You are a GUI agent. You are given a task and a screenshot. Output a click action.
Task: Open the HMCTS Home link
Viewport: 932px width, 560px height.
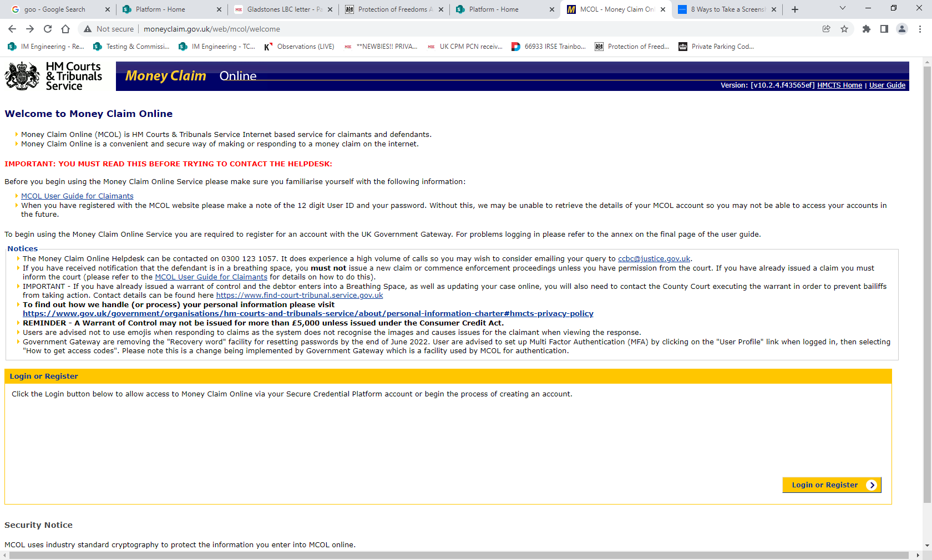coord(839,85)
